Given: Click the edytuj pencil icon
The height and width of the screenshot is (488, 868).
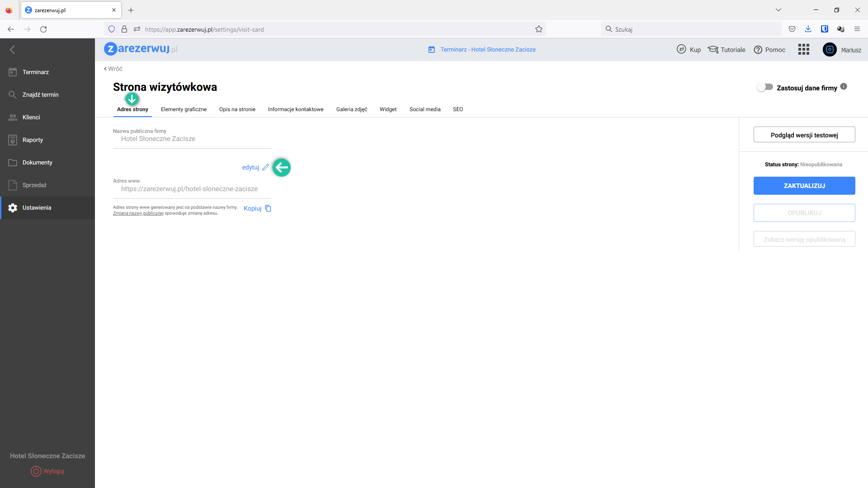Looking at the screenshot, I should coord(265,167).
